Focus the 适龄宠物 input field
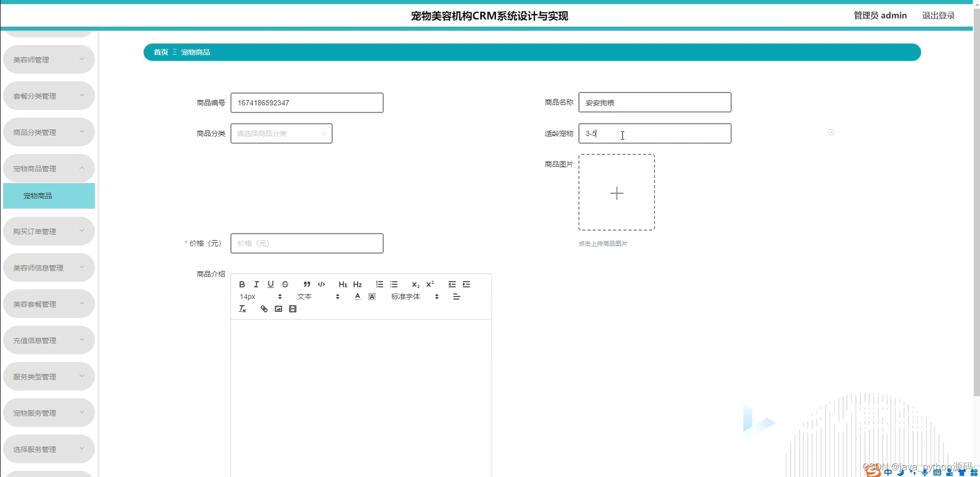This screenshot has width=980, height=477. point(655,133)
